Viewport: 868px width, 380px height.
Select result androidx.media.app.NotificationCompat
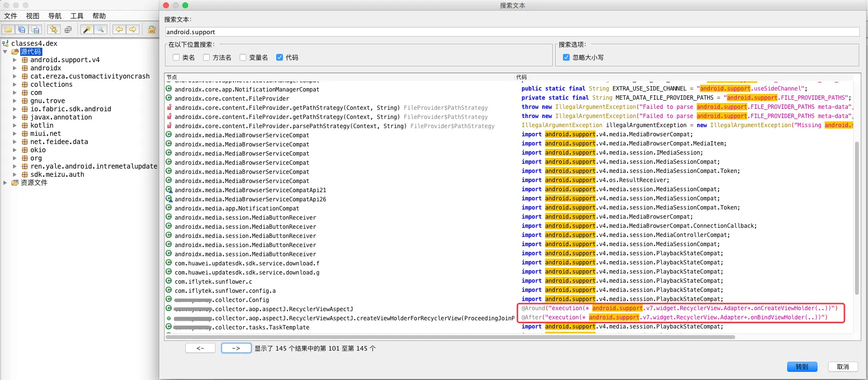click(237, 209)
